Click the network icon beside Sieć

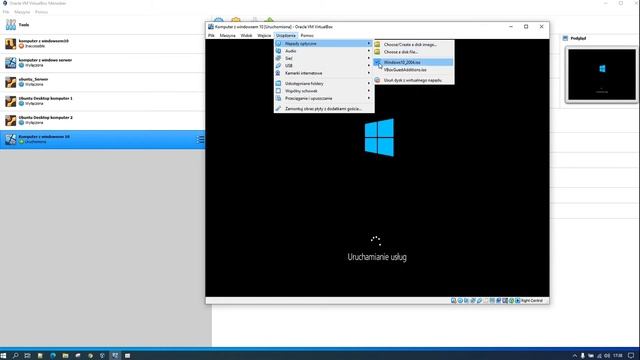tap(278, 58)
